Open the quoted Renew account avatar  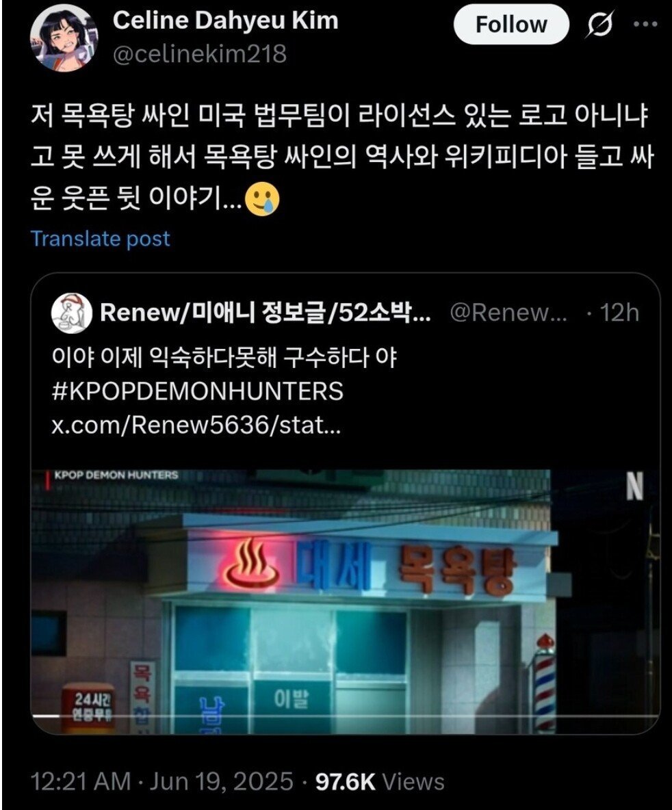[71, 313]
